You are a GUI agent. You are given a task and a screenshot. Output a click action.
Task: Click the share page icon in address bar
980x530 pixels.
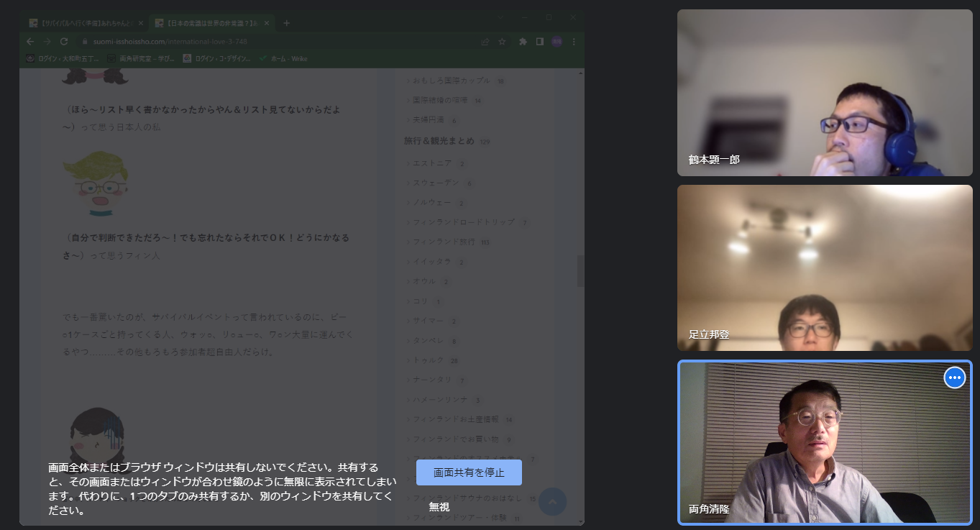click(x=485, y=42)
